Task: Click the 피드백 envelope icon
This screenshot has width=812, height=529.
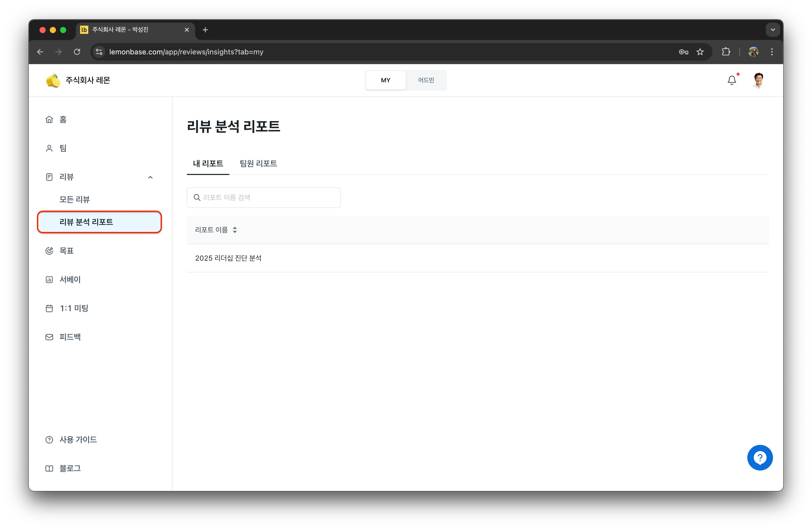Action: [49, 337]
